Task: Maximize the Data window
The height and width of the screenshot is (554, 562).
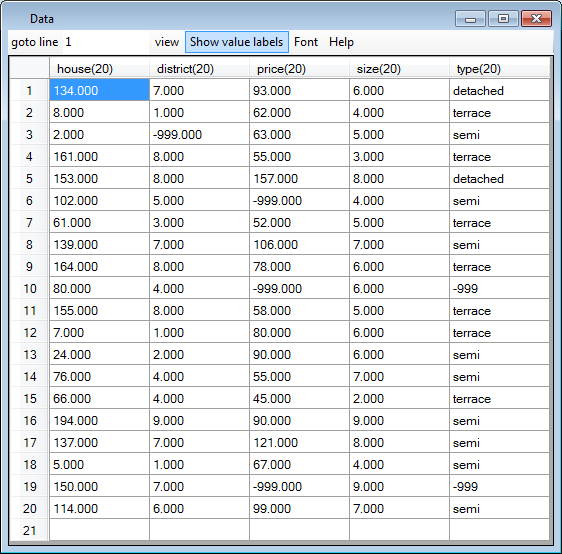Action: 503,19
